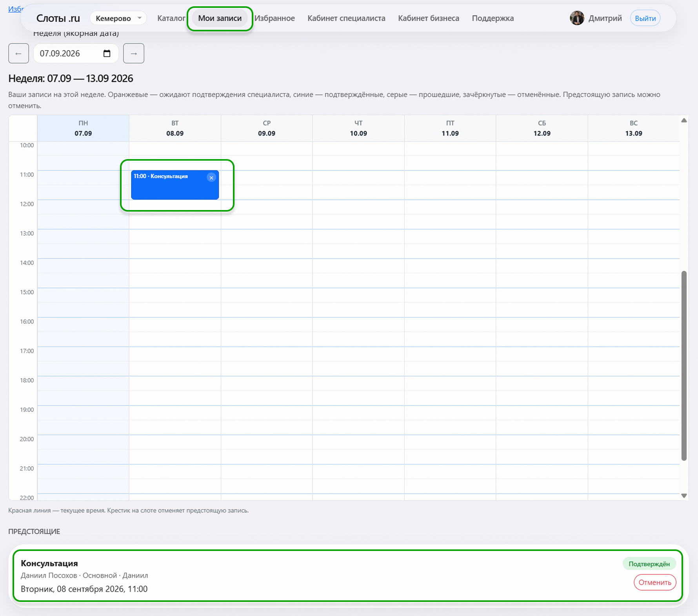Click the Слоты .ru logo
This screenshot has height=616, width=698.
coord(58,18)
